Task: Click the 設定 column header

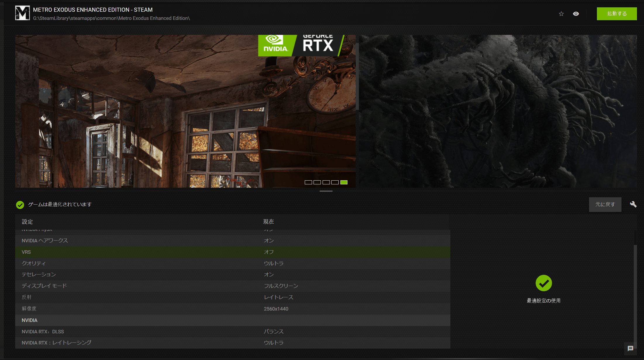Action: (27, 222)
